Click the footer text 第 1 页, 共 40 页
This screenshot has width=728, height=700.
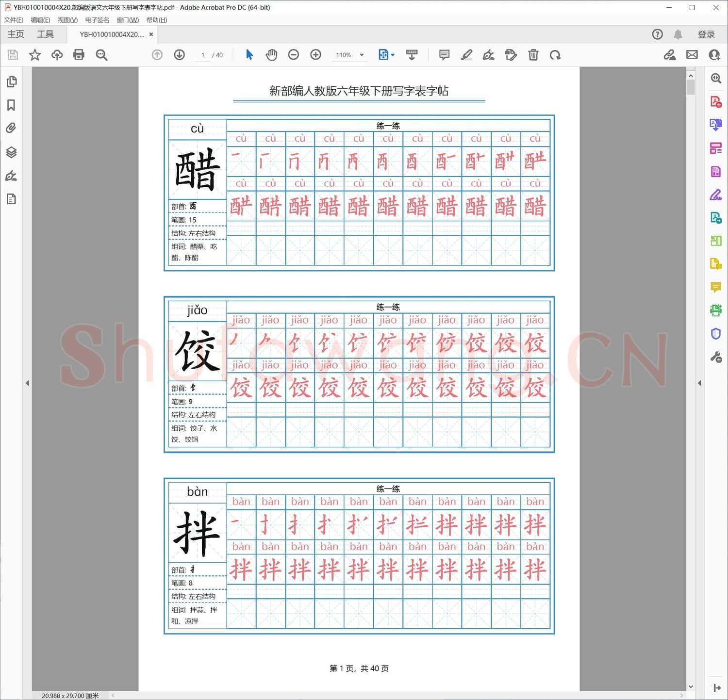coord(359,668)
